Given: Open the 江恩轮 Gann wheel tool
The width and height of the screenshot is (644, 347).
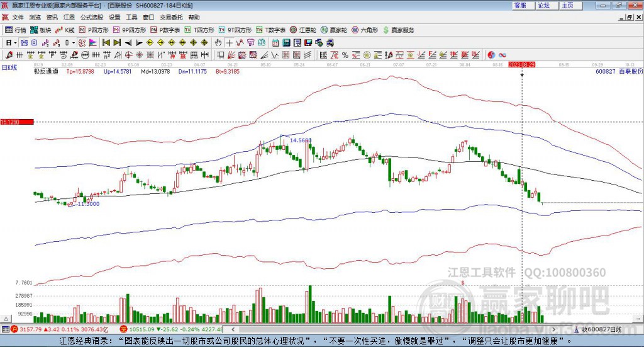Looking at the screenshot, I should coord(303,30).
